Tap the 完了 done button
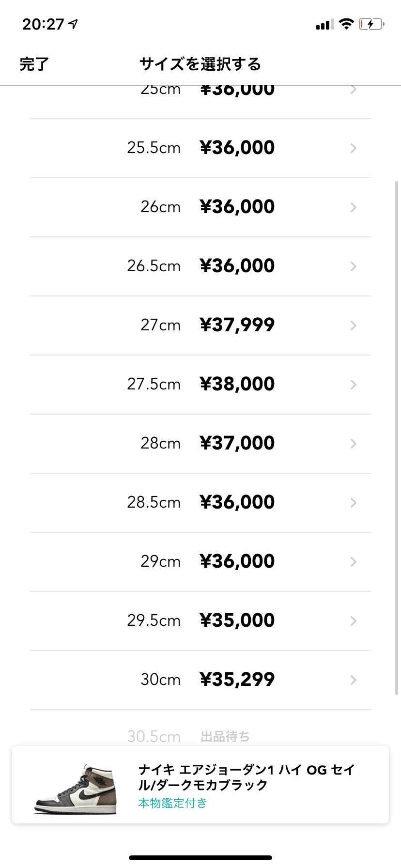The image size is (401, 868). [34, 64]
